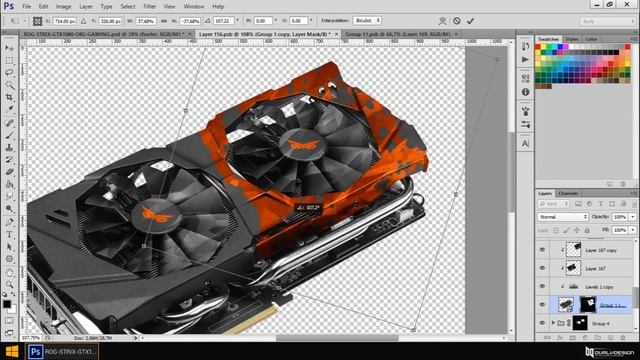Open Windows Start button
The width and height of the screenshot is (640, 360).
(x=12, y=351)
